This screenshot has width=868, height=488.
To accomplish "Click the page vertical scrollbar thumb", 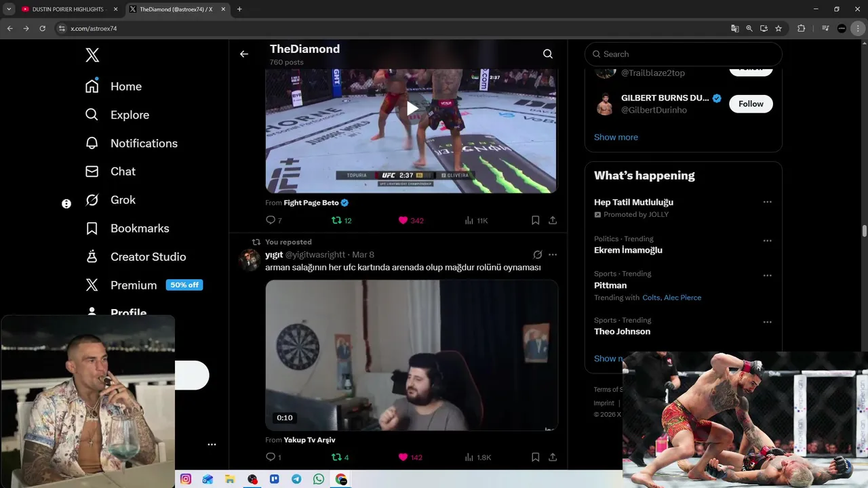I will pyautogui.click(x=865, y=230).
